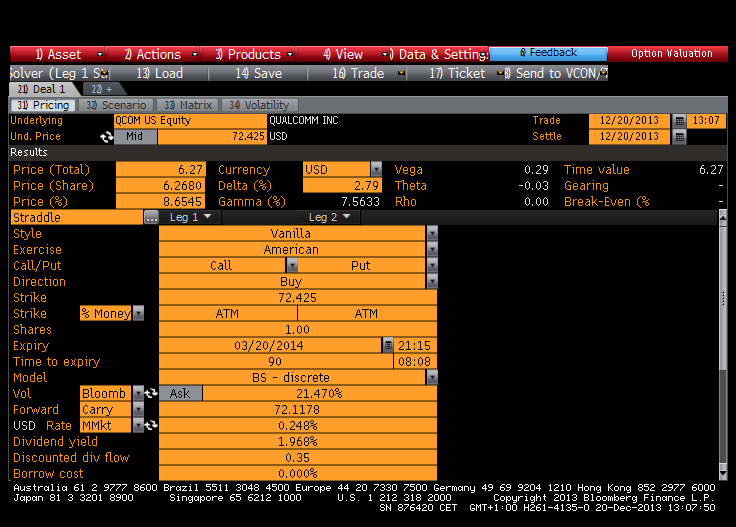Expand the Currency USD dropdown
The width and height of the screenshot is (736, 527).
(x=376, y=169)
